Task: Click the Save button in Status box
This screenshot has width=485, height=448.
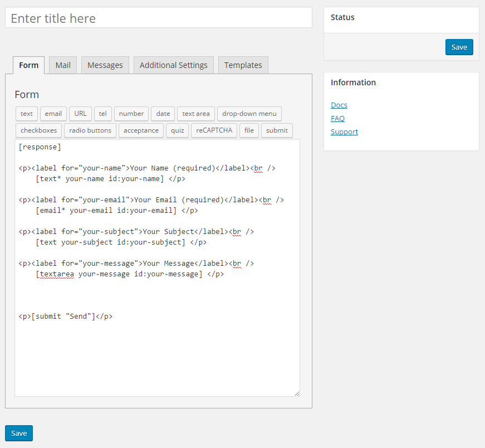Action: (459, 47)
